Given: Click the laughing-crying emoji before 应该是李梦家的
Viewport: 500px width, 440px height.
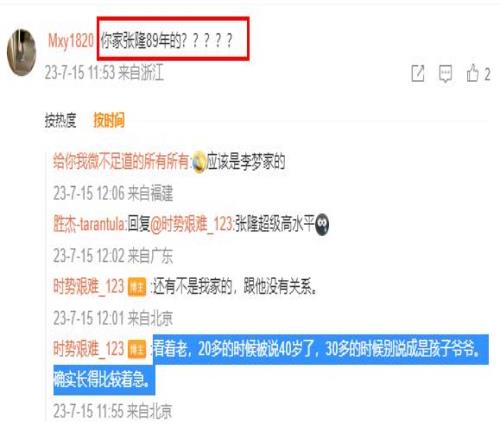Looking at the screenshot, I should click(x=199, y=162).
